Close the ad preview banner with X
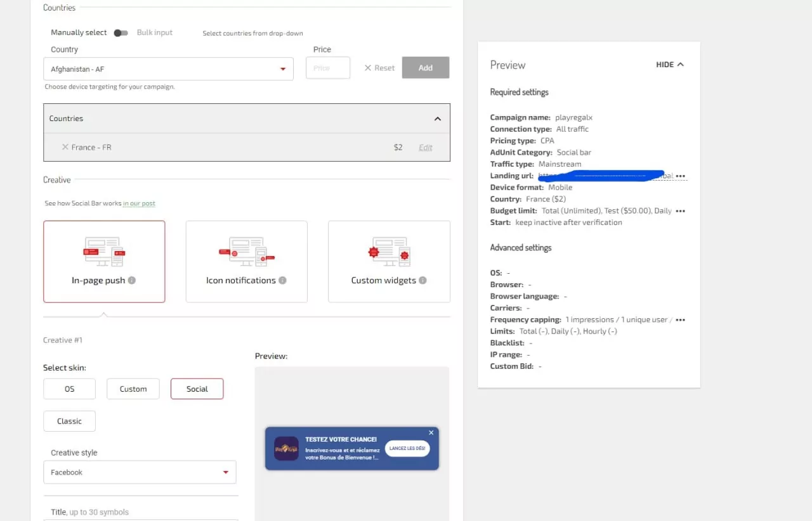Viewport: 812px width, 521px height. (x=431, y=433)
